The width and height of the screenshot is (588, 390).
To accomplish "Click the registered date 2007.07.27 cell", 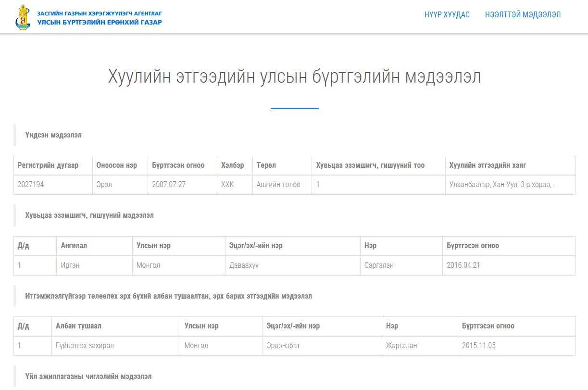I will (183, 185).
